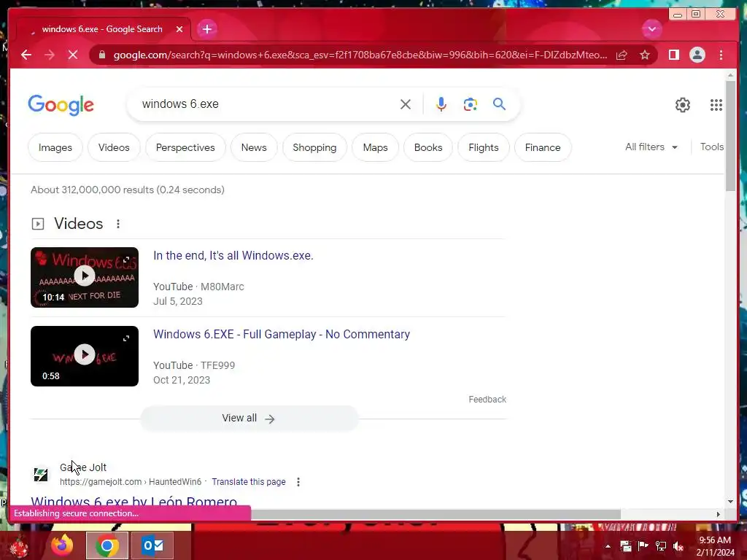The height and width of the screenshot is (560, 747).
Task: Filter results by Images
Action: tap(55, 147)
